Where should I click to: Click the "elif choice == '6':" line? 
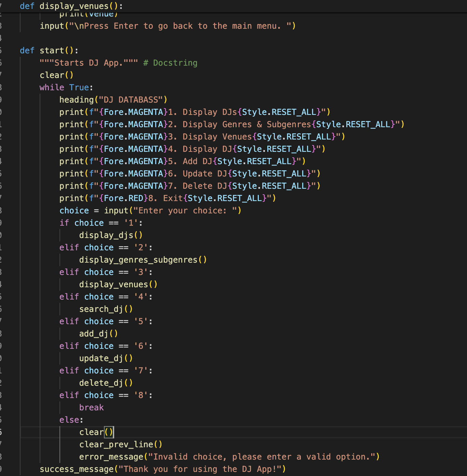pyautogui.click(x=106, y=346)
